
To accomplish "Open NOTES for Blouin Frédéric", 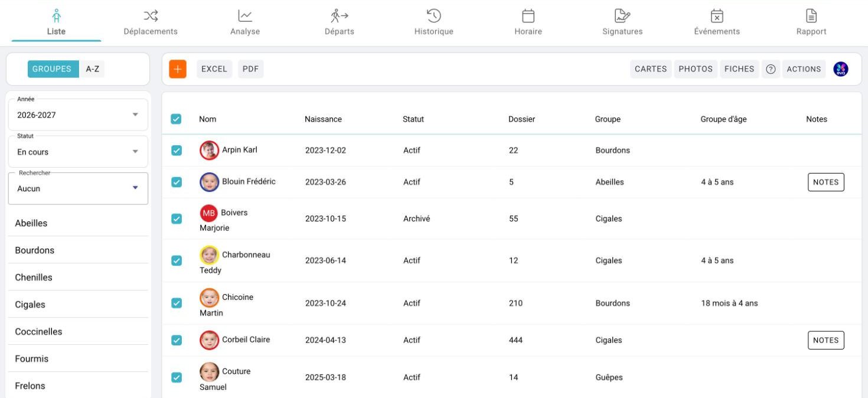I will tap(825, 182).
